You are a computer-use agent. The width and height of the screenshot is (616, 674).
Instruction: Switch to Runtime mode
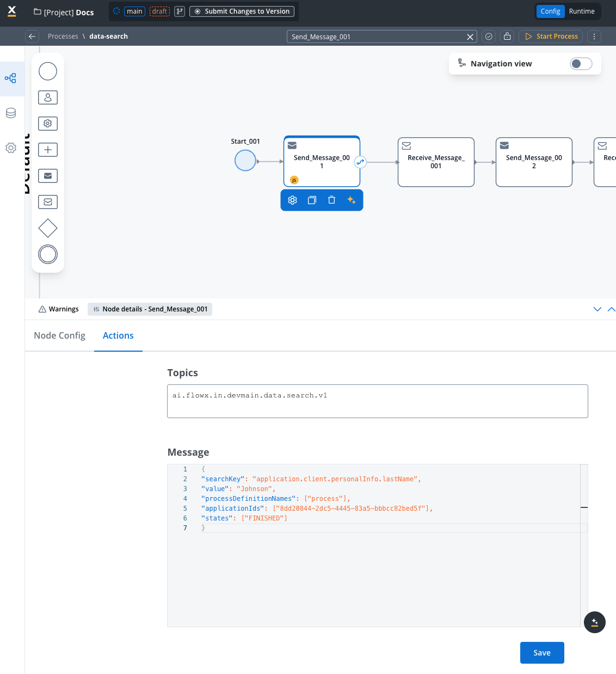pos(582,11)
